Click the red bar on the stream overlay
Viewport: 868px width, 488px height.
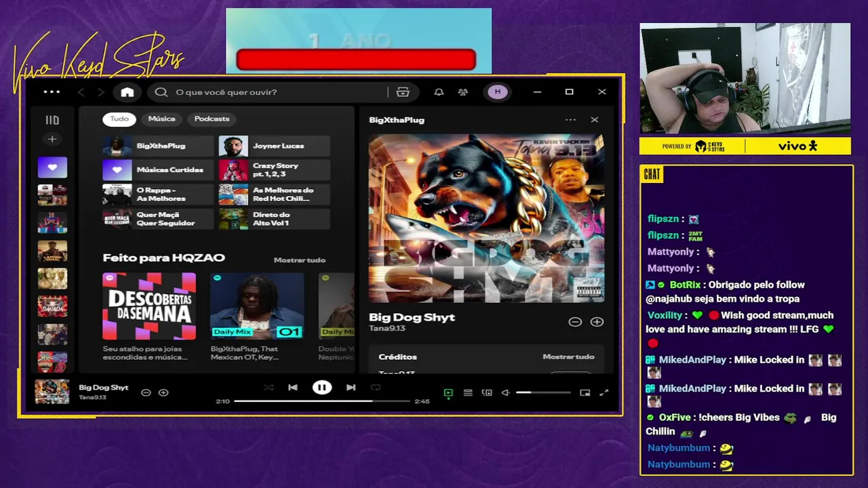click(x=356, y=60)
